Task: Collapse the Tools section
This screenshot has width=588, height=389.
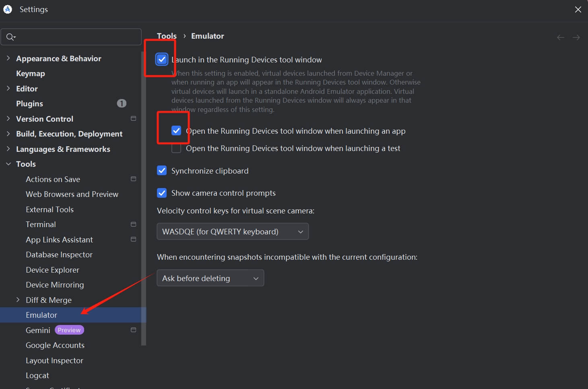Action: tap(9, 164)
